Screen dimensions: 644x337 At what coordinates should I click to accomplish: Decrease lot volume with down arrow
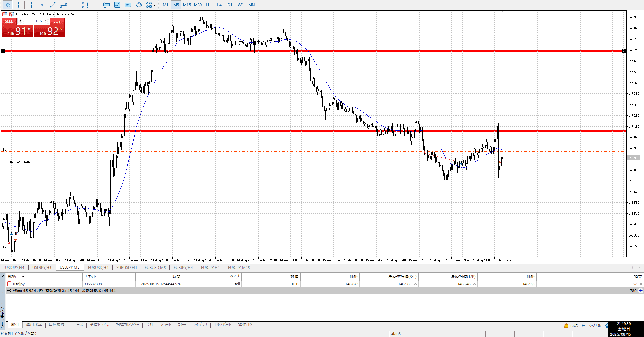point(20,21)
